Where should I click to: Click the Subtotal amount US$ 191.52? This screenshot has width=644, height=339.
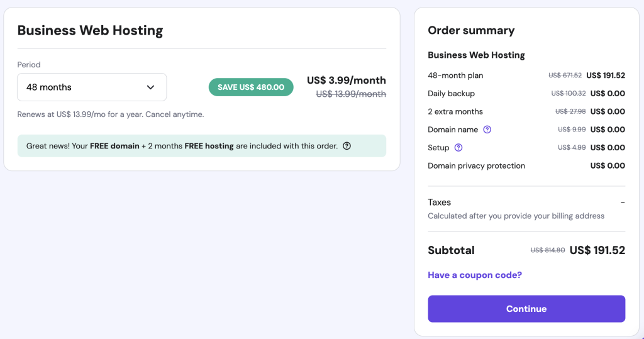[x=597, y=250]
